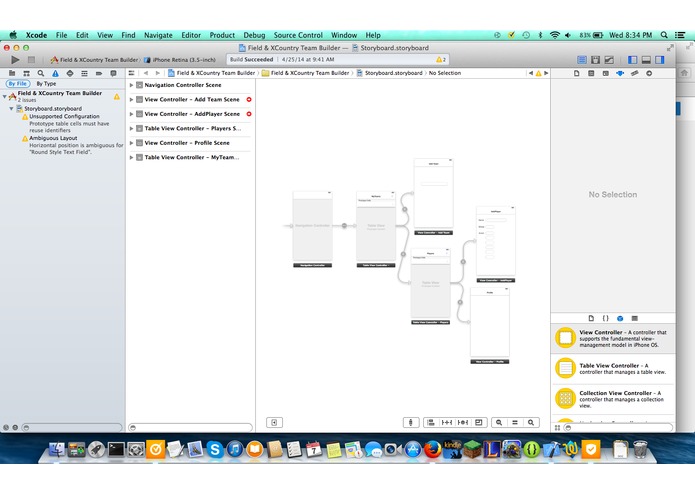Screen dimensions: 695x494
Task: Reset storyboard zoom to actual size
Action: coord(515,422)
